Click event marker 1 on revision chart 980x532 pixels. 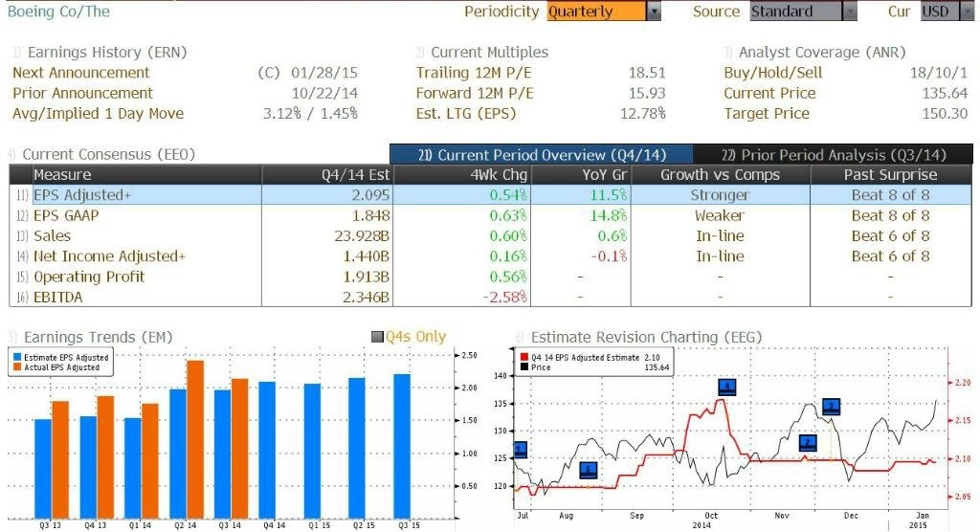[520, 450]
